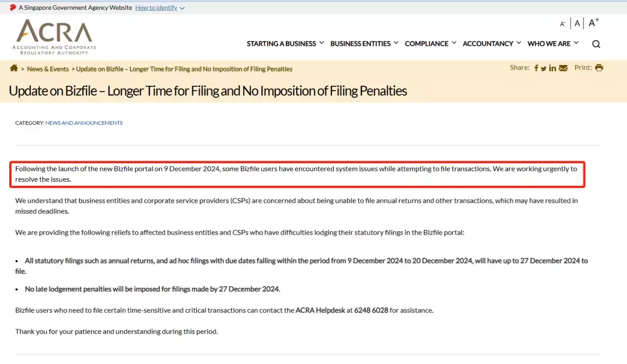Go to the home icon in breadcrumb
The height and width of the screenshot is (364, 627).
coord(14,68)
